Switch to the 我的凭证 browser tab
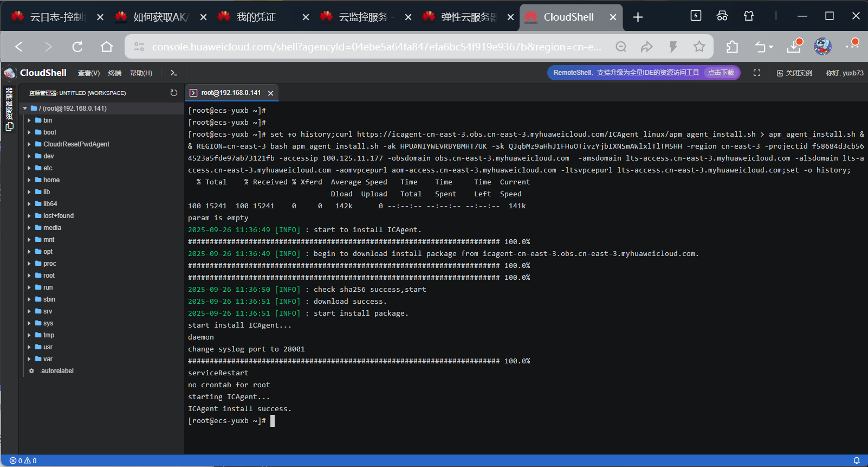 click(x=257, y=17)
